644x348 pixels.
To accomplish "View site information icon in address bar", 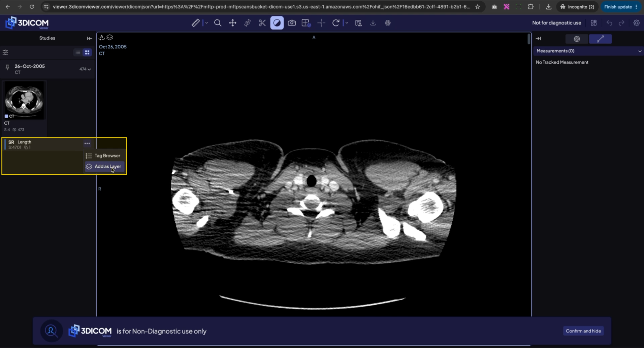I will pyautogui.click(x=46, y=7).
